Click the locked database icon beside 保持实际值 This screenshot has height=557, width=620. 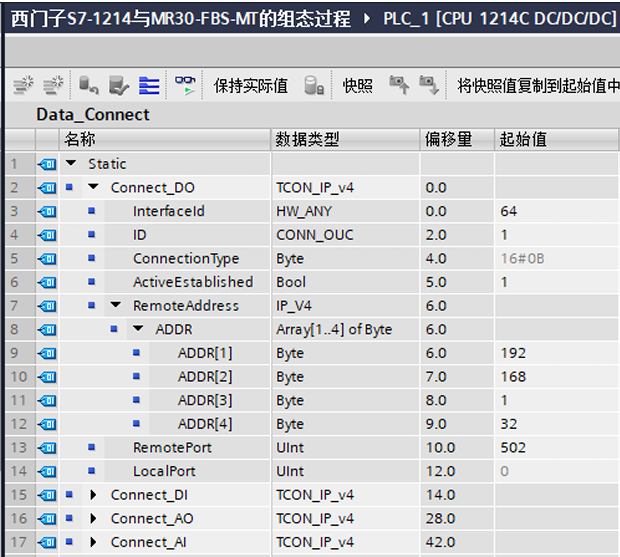[x=314, y=85]
